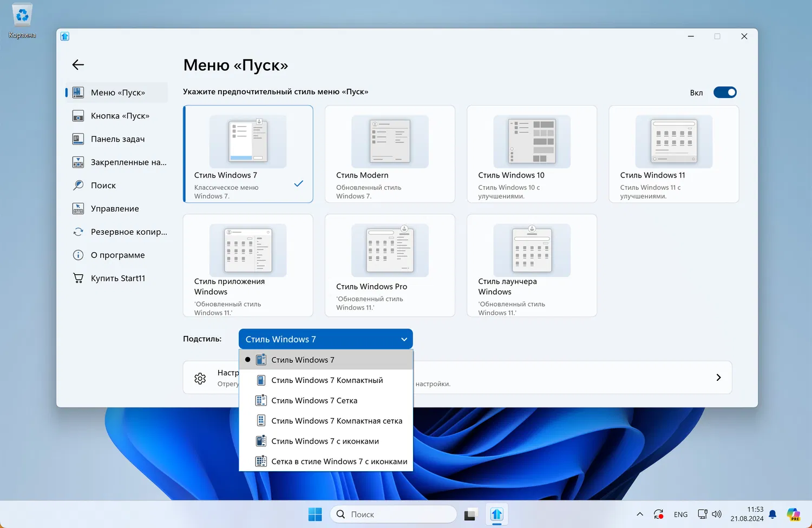The width and height of the screenshot is (812, 528).
Task: Click the Control keyboard sidebar icon
Action: [78, 209]
